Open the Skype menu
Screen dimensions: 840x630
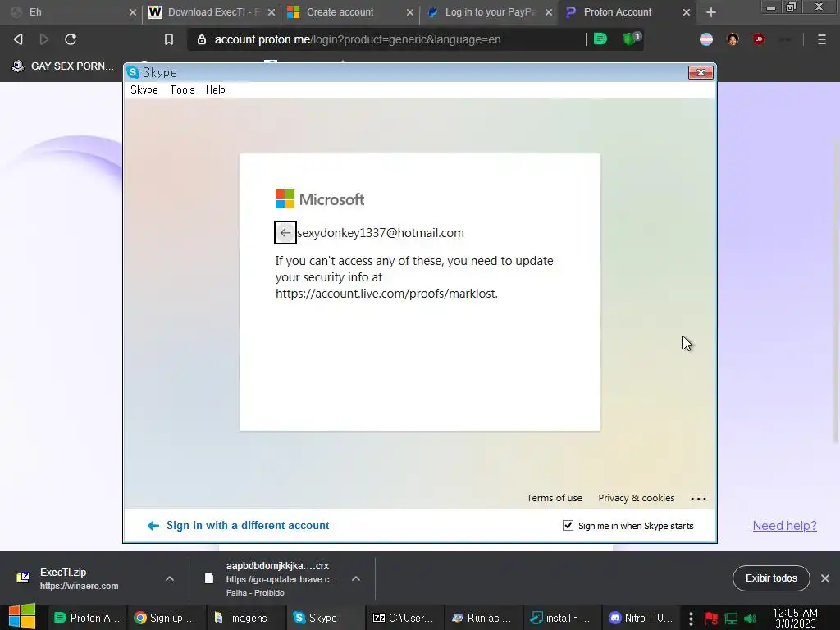(144, 90)
